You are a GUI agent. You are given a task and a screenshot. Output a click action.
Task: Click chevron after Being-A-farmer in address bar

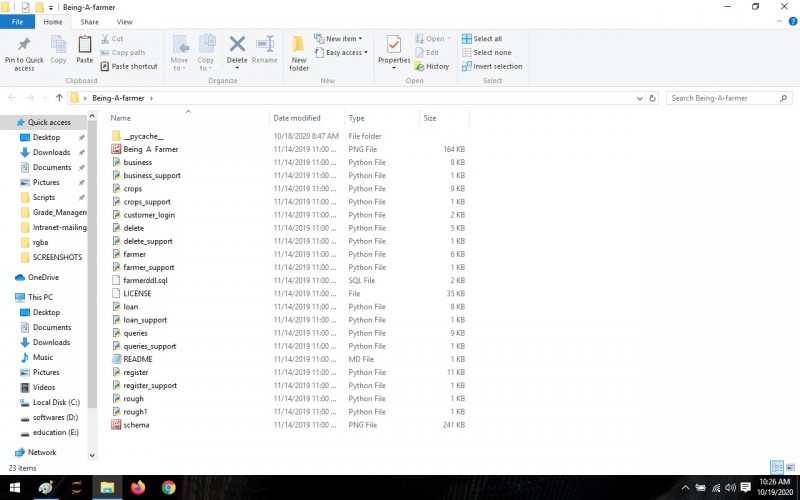coord(152,98)
